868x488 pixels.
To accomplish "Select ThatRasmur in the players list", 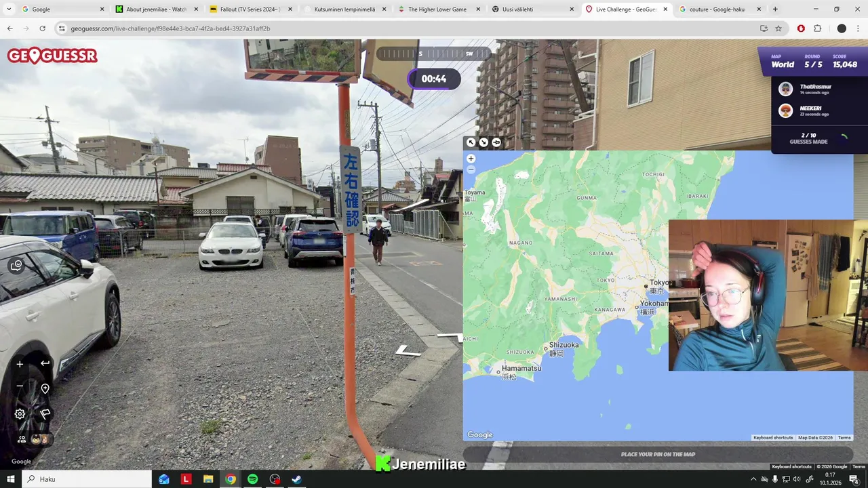I will [x=816, y=89].
